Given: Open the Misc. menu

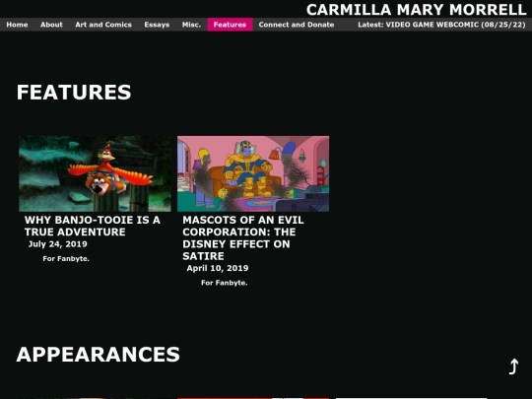Looking at the screenshot, I should (x=191, y=25).
